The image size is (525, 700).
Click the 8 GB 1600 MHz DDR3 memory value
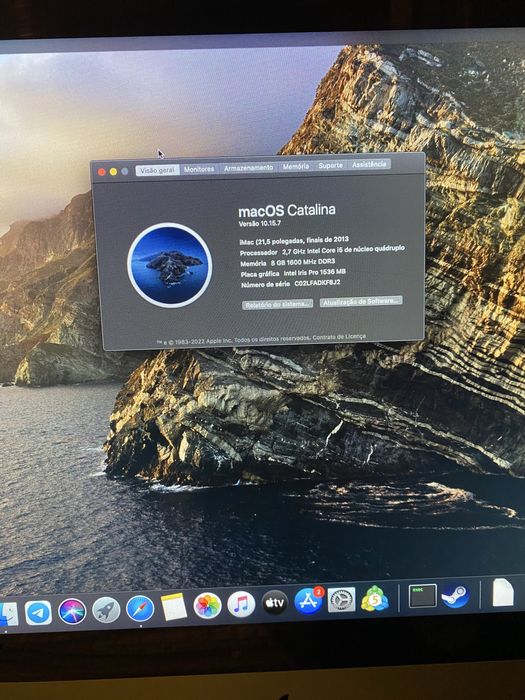(x=303, y=262)
